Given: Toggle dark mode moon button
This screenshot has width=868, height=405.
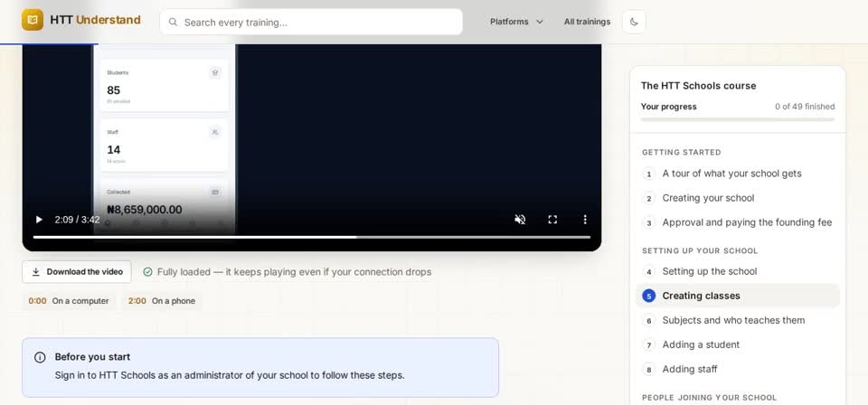Looking at the screenshot, I should (634, 22).
